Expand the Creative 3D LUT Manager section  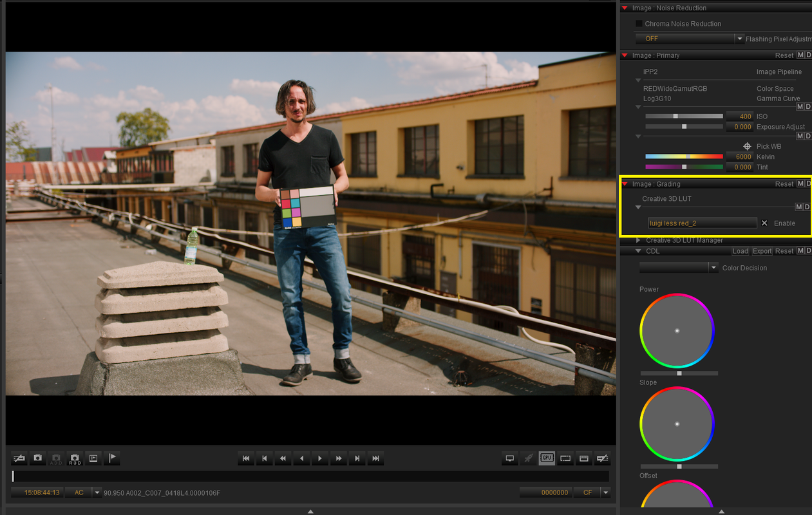(684, 240)
